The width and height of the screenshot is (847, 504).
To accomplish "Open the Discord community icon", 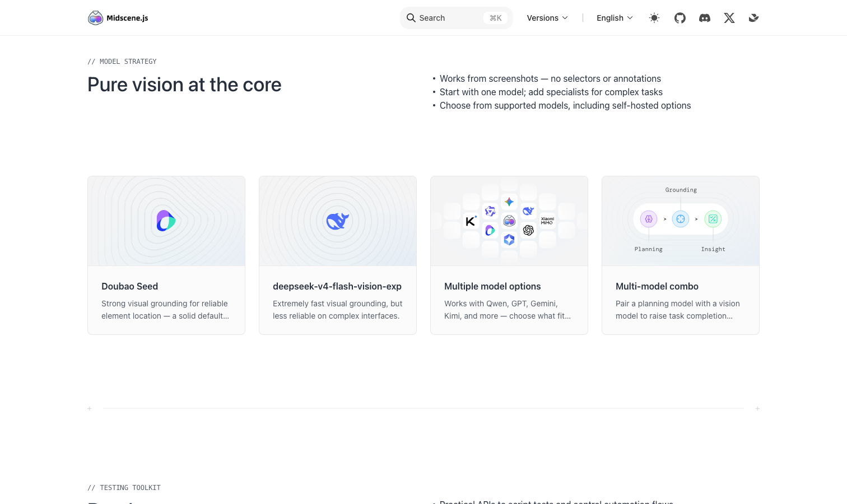I will tap(705, 18).
